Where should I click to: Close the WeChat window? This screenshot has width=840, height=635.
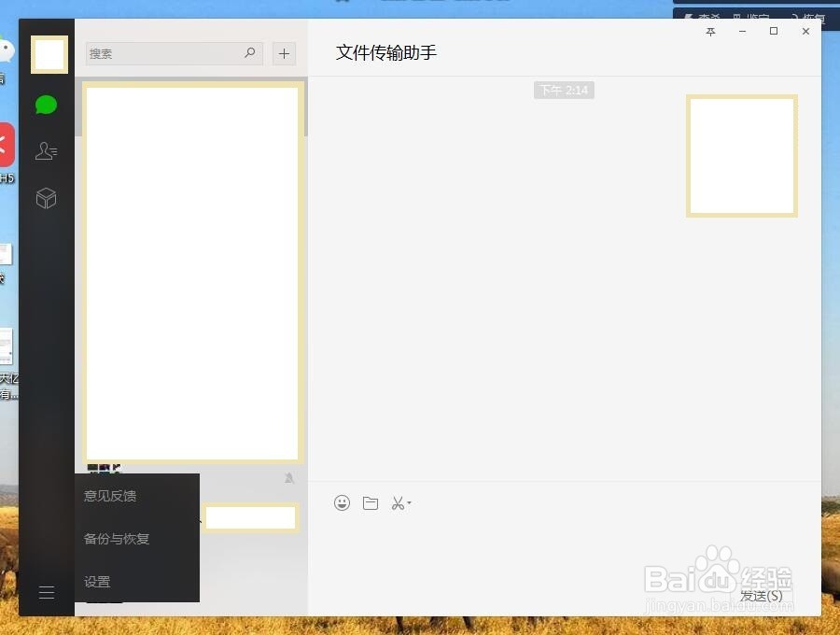click(x=805, y=31)
